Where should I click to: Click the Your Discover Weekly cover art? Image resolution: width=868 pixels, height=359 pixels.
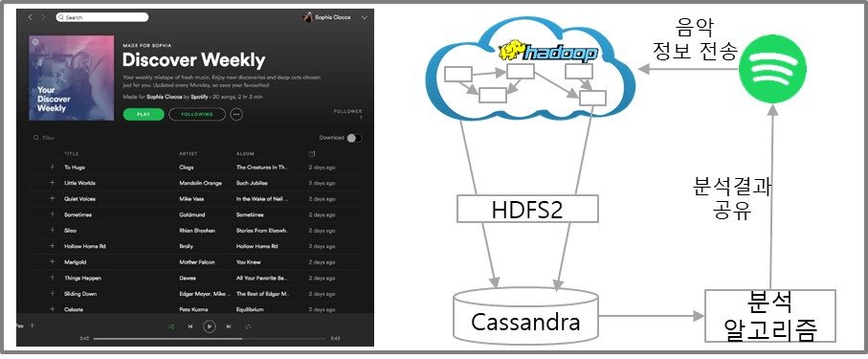pos(72,79)
